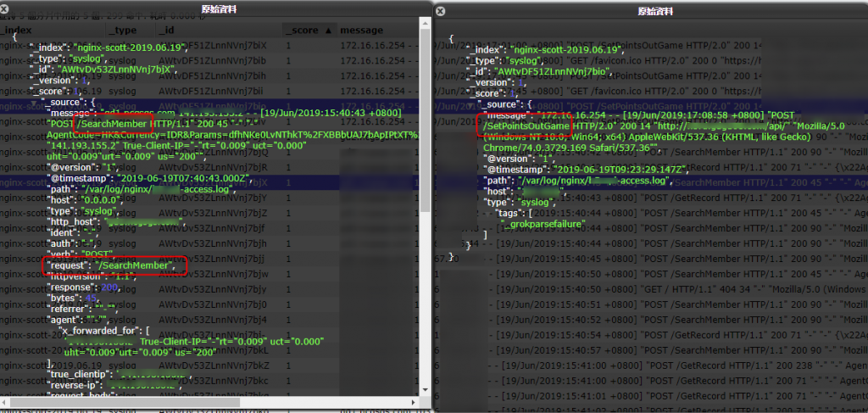Select the "_grokparsefailure" tag value

tap(543, 224)
